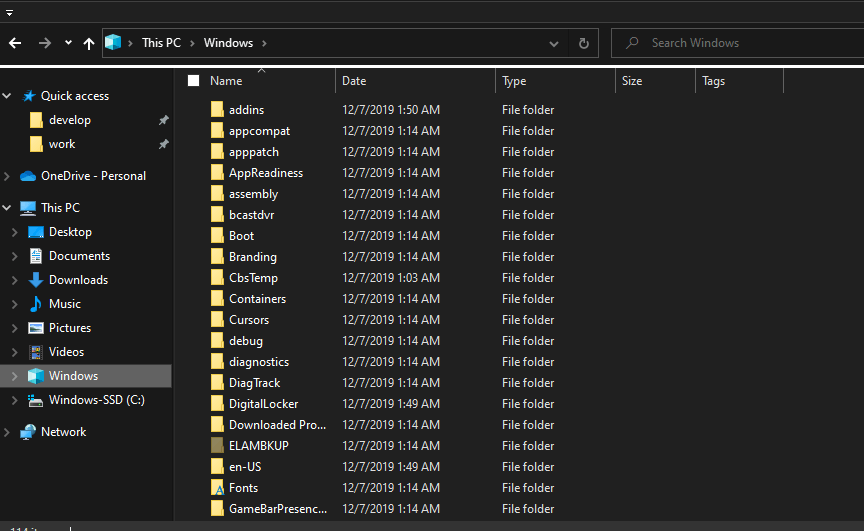This screenshot has width=864, height=531.
Task: Select the AppReadiness folder
Action: click(x=266, y=173)
